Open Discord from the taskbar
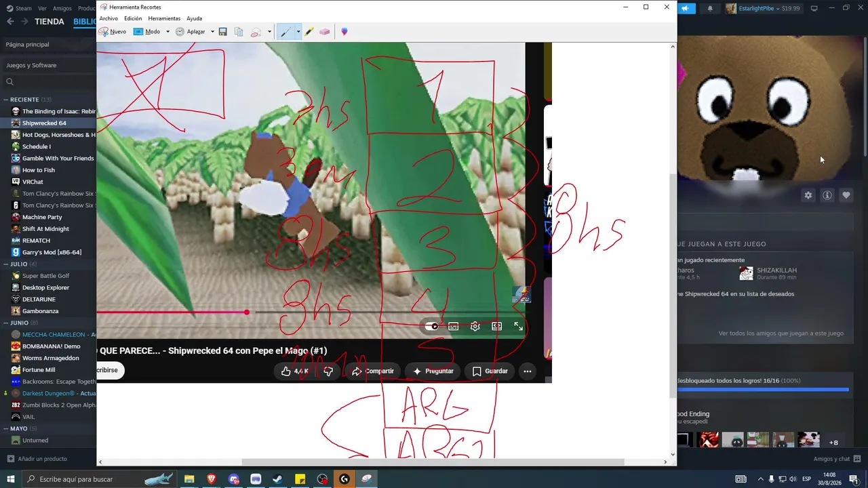The image size is (868, 488). pyautogui.click(x=234, y=479)
